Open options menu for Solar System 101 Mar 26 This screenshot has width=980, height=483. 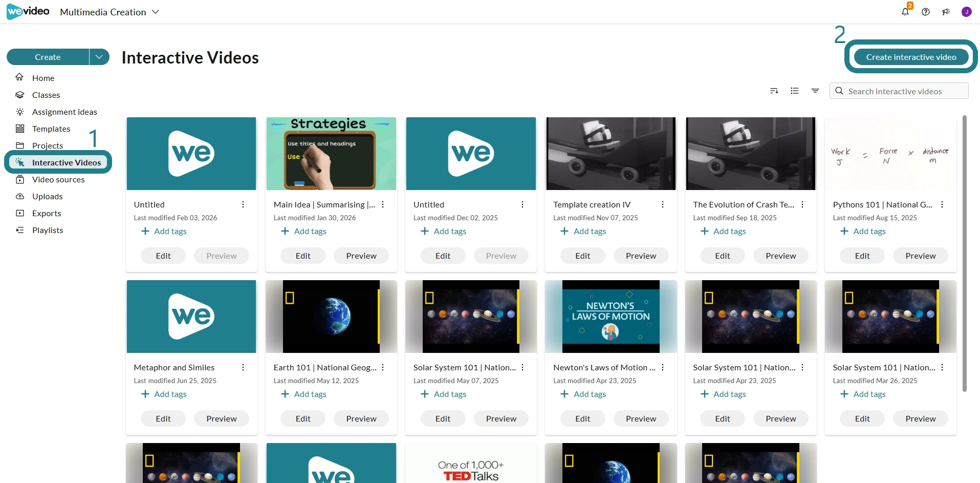click(x=942, y=367)
